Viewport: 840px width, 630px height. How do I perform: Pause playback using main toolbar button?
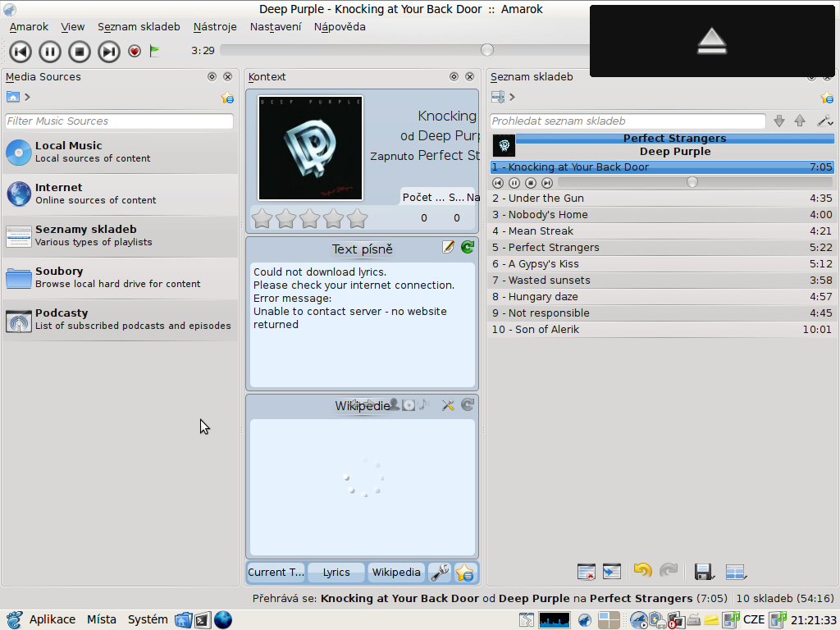[50, 52]
